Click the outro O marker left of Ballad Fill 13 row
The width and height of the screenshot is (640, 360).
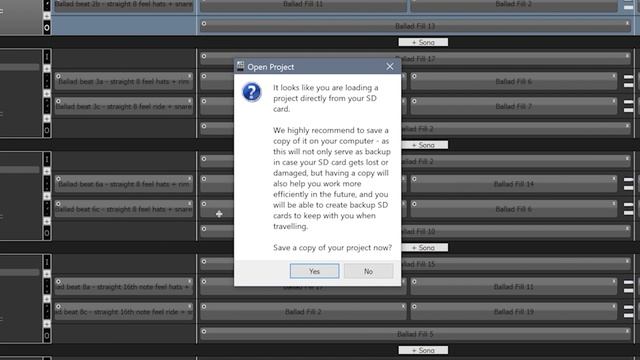(x=47, y=28)
